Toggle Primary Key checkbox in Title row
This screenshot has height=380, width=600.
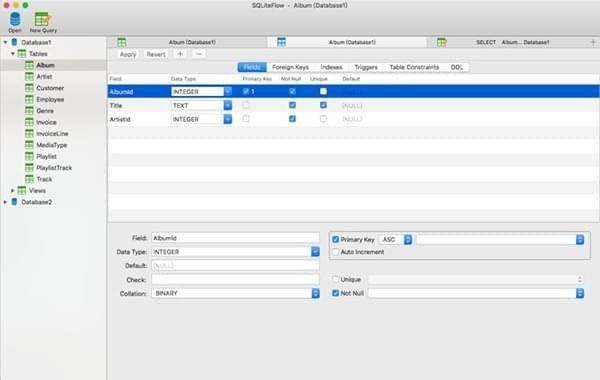pyautogui.click(x=246, y=105)
